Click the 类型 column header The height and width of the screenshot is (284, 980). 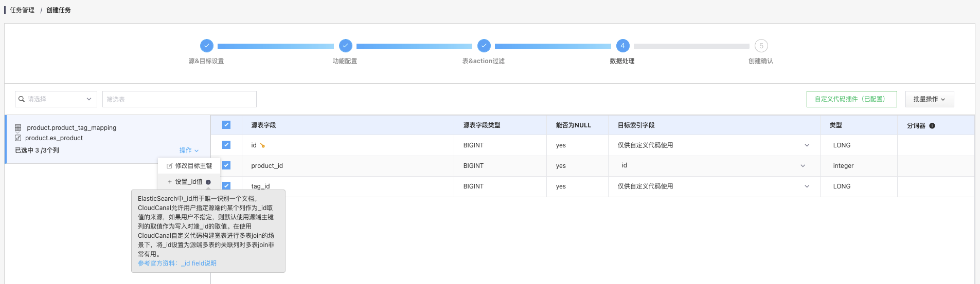pos(835,125)
